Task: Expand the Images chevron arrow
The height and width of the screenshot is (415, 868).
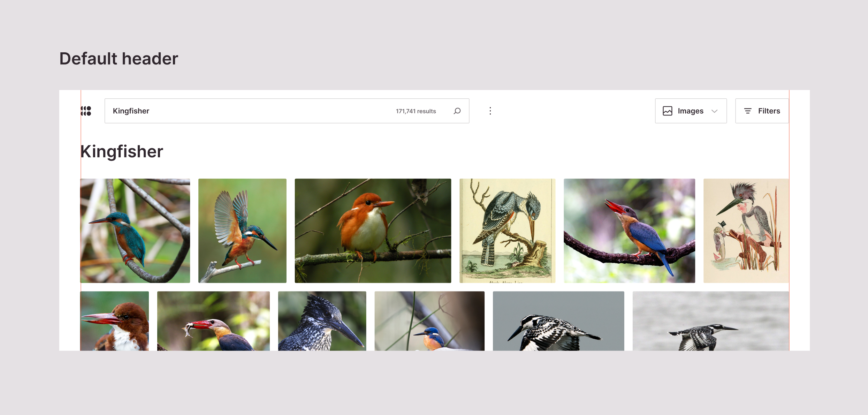Action: 714,111
